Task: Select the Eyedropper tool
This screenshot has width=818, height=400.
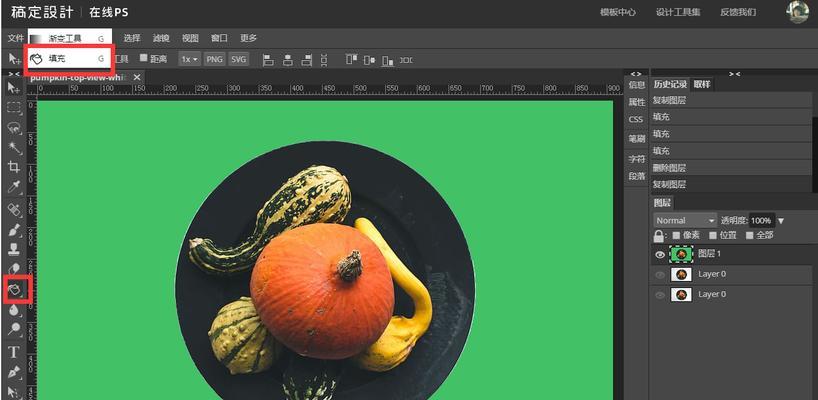Action: [14, 186]
